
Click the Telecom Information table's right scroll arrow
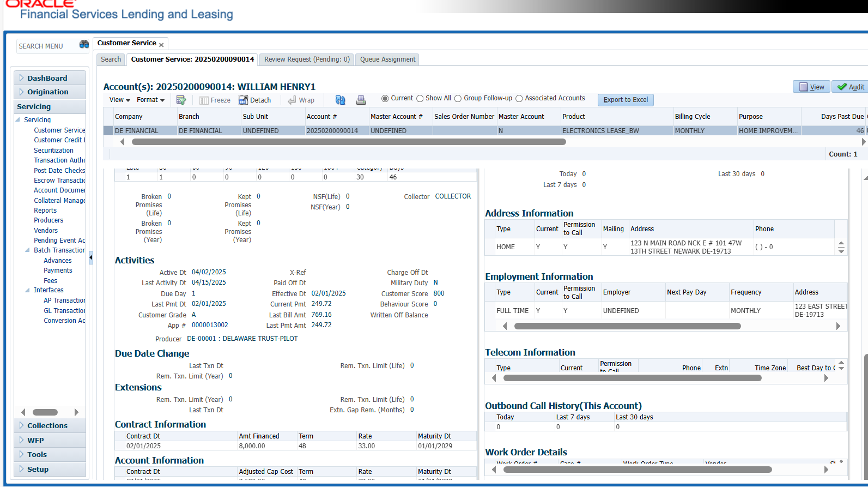click(827, 378)
